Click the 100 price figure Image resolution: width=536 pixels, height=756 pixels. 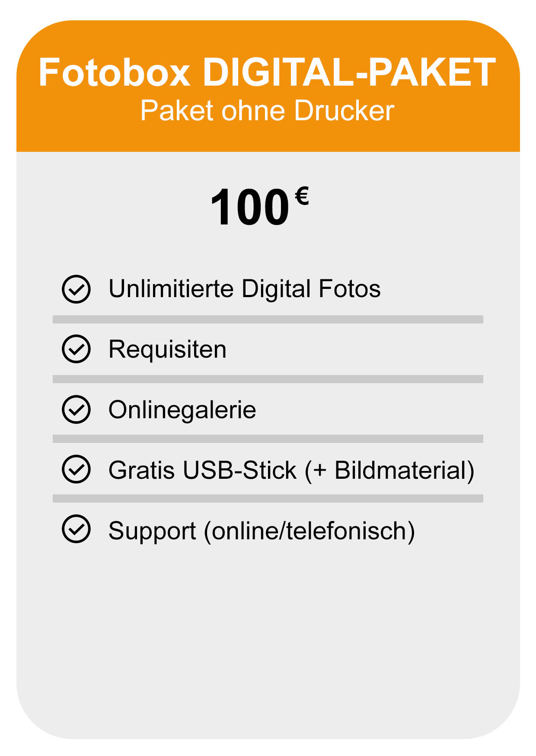pos(250,208)
